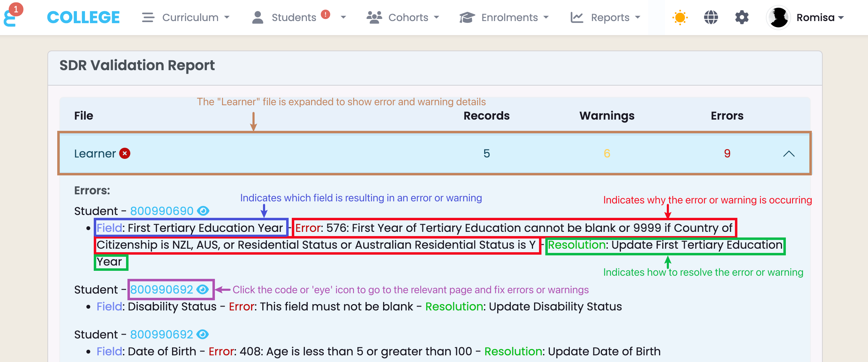
Task: Go to the COLLEGE home logo link
Action: point(83,18)
